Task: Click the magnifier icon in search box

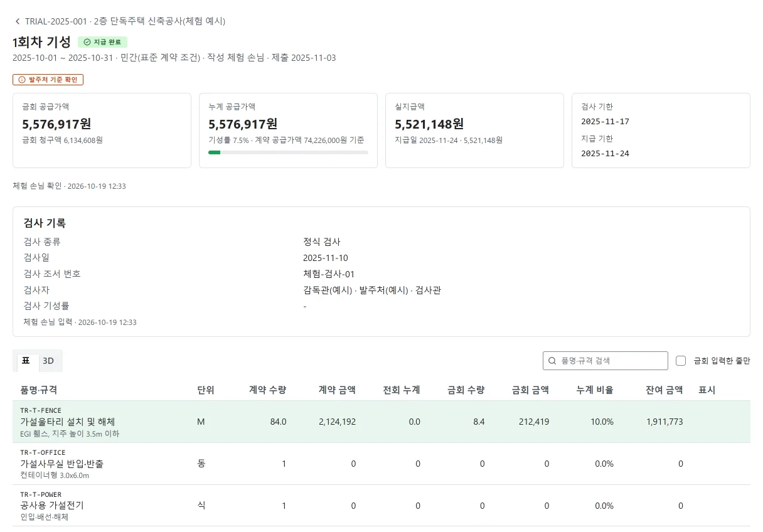Action: (552, 361)
